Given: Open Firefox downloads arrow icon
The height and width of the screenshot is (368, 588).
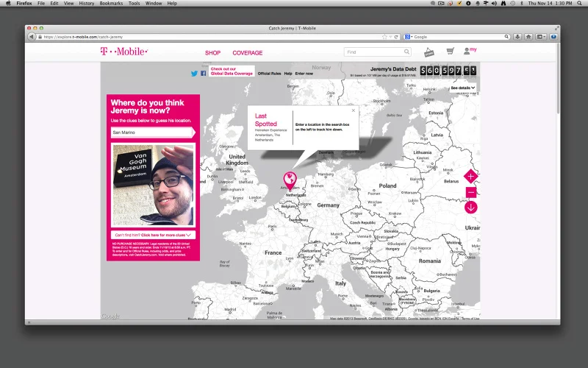Looking at the screenshot, I should click(517, 37).
